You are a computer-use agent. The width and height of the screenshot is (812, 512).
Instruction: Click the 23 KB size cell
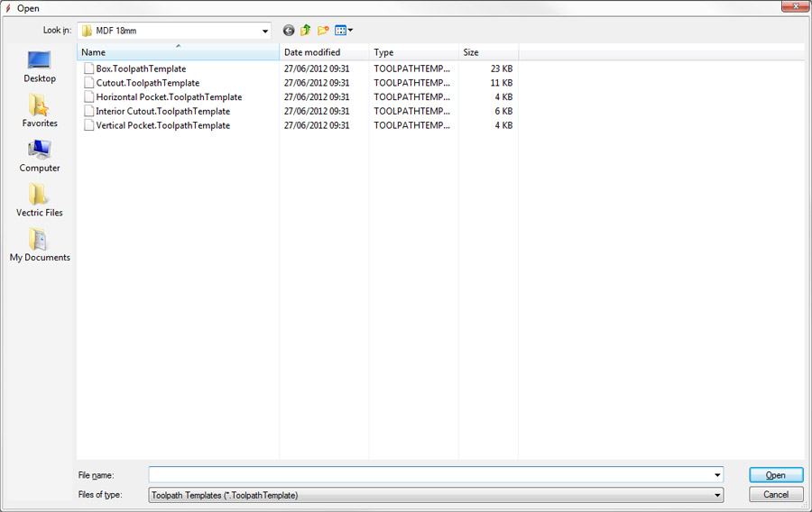tap(502, 69)
